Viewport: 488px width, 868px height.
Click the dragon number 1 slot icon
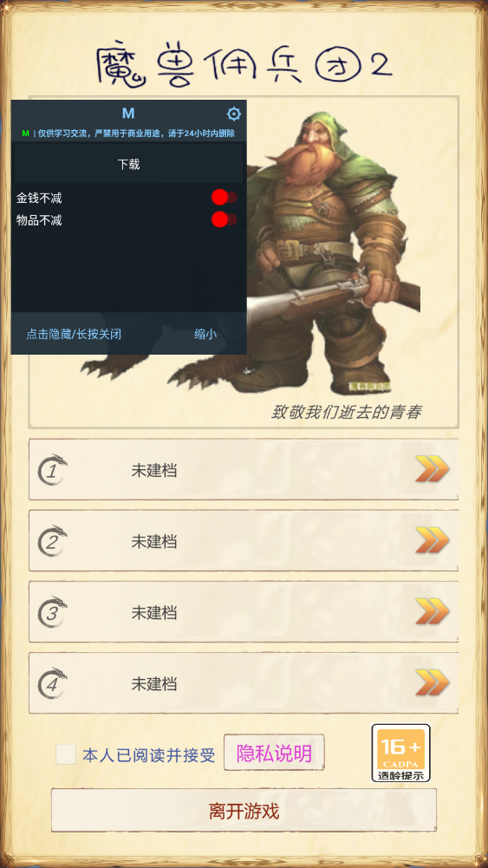[53, 470]
